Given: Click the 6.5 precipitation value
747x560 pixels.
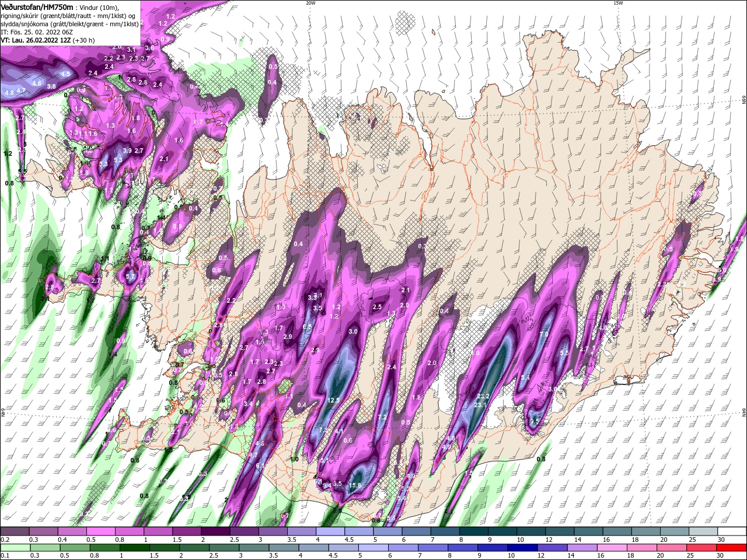Looking at the screenshot, I should [308, 327].
